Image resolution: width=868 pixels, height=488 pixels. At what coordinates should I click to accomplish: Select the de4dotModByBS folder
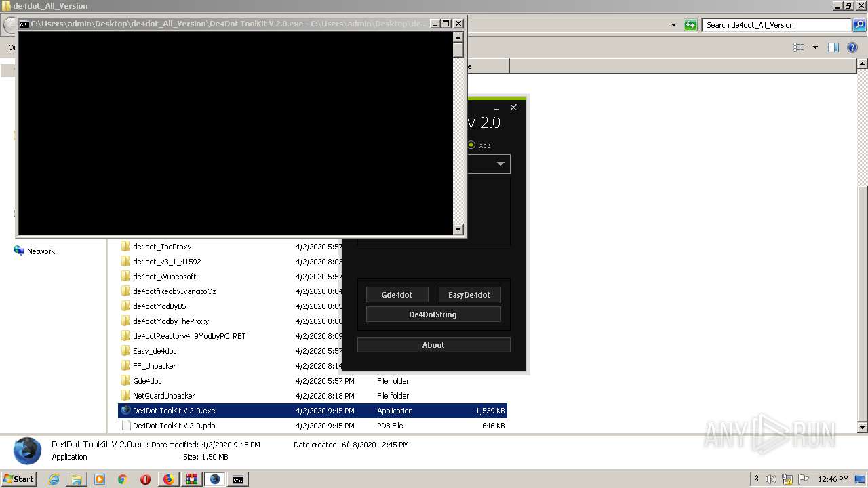pos(159,306)
